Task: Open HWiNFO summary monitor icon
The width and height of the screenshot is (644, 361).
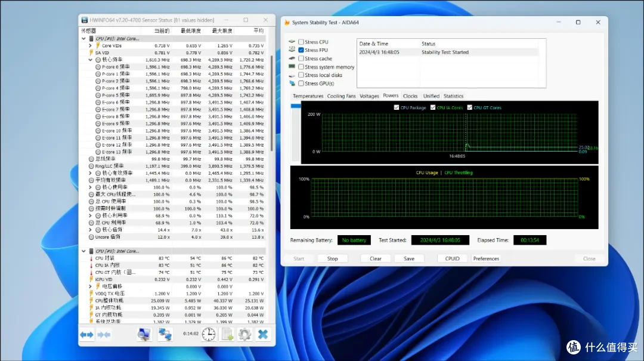Action: click(x=144, y=334)
